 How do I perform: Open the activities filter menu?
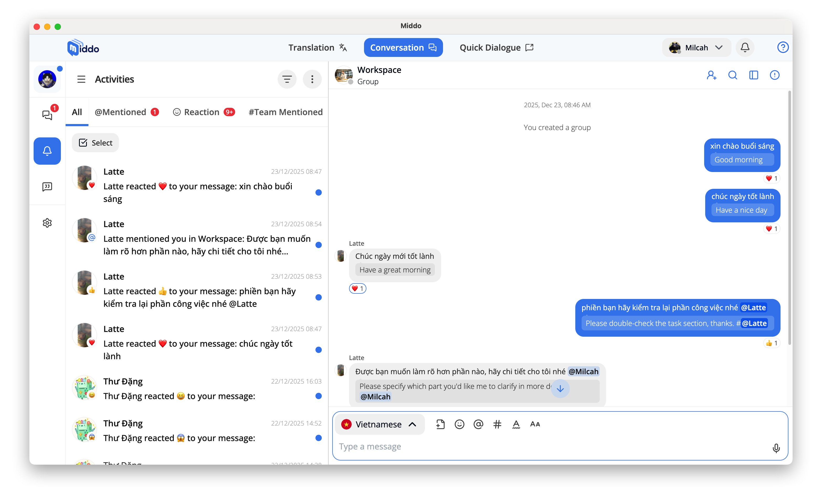pos(287,79)
